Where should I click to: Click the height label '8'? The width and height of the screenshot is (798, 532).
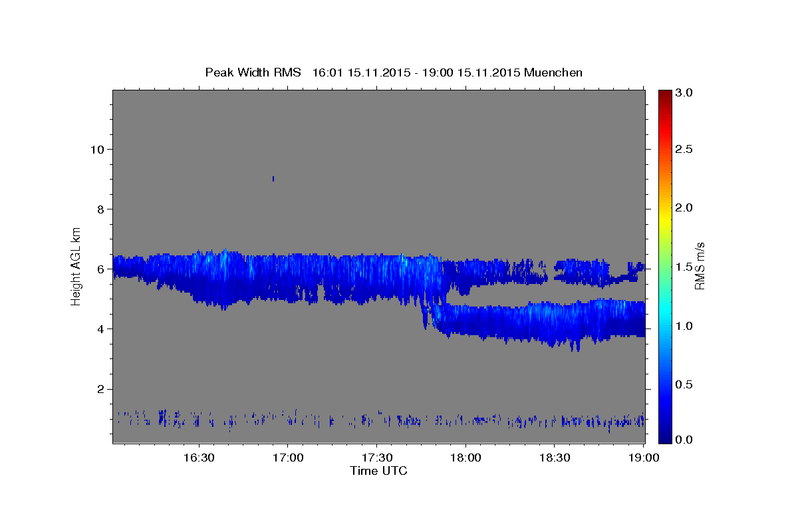coord(100,209)
